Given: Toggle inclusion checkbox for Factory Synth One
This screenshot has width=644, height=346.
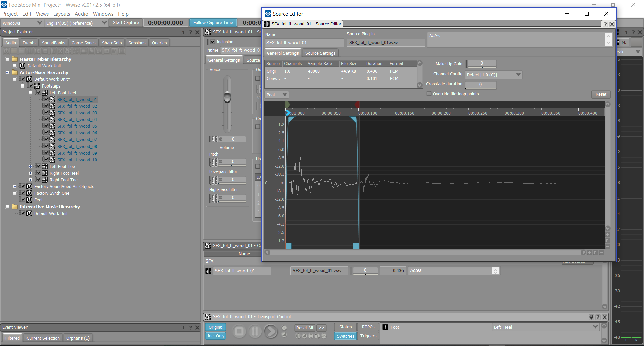Looking at the screenshot, I should pyautogui.click(x=23, y=192).
